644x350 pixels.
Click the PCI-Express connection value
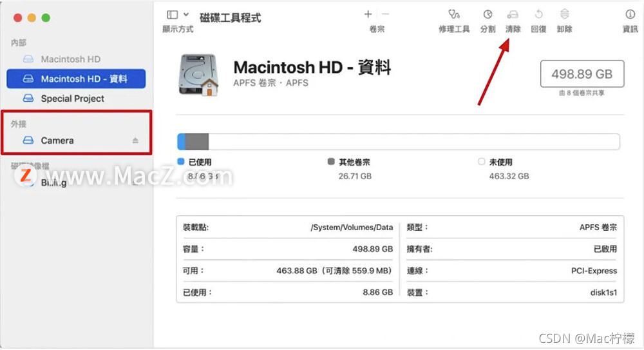(594, 271)
